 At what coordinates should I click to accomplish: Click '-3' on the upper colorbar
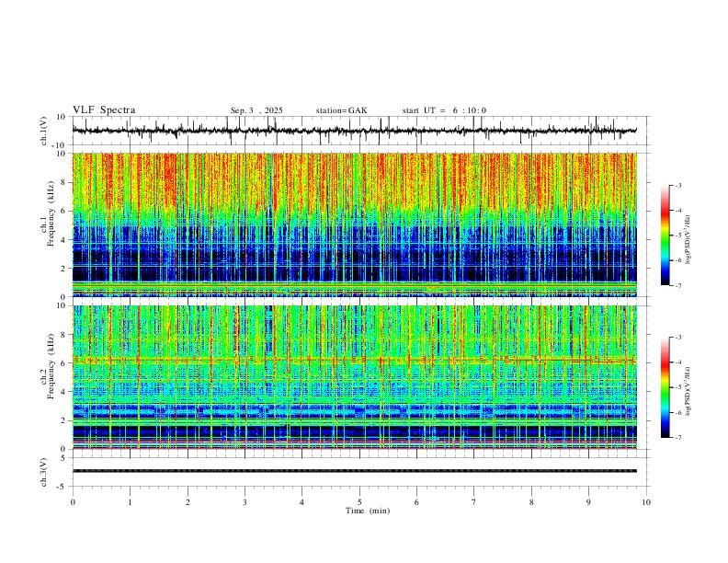click(677, 185)
